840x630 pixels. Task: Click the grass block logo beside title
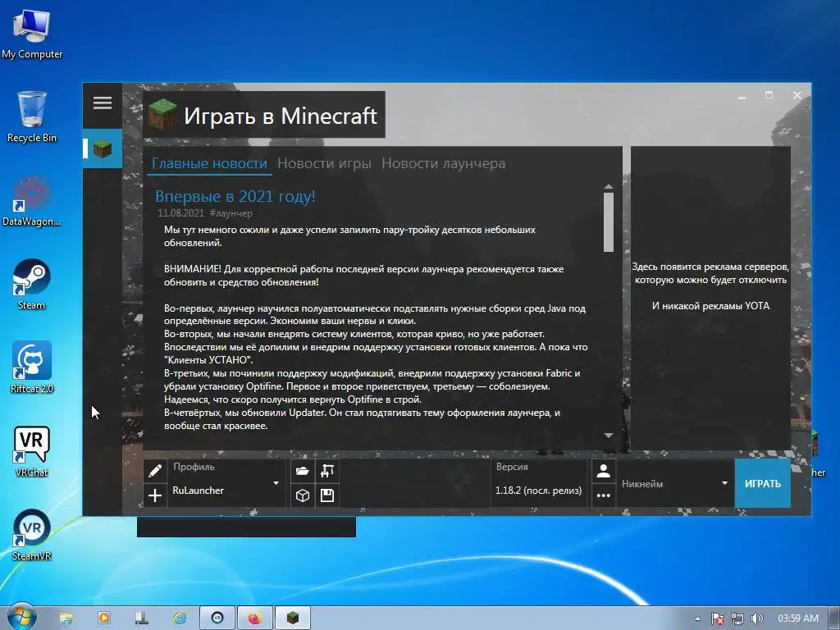coord(163,115)
